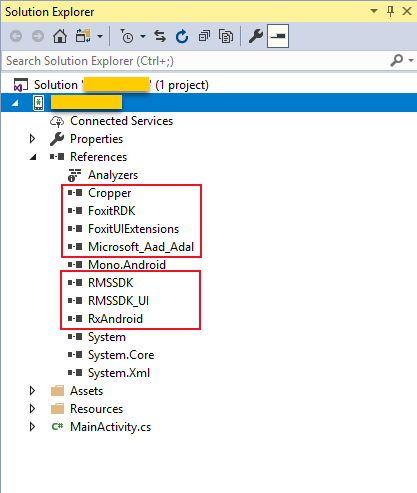Click the Solution Explorer title text
417x493 pixels.
pos(50,12)
